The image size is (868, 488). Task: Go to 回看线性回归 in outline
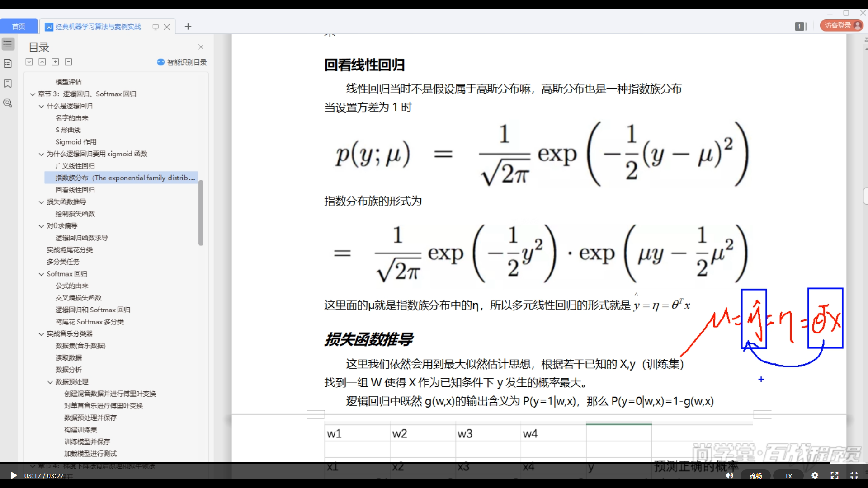click(x=75, y=190)
